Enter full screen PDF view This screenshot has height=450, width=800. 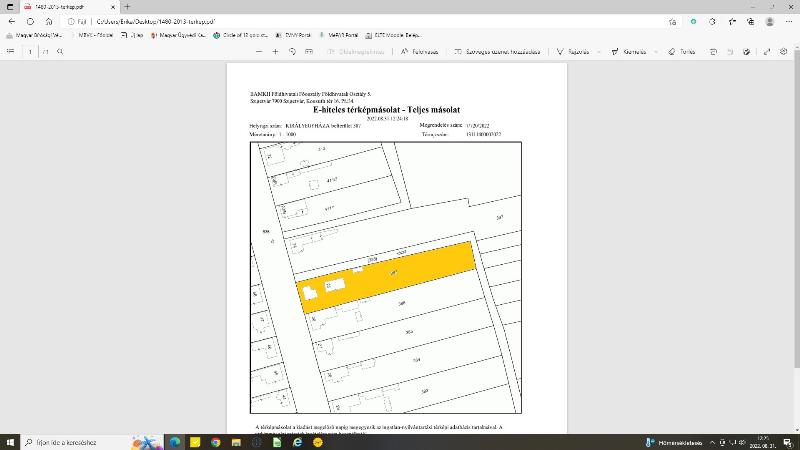coord(767,52)
